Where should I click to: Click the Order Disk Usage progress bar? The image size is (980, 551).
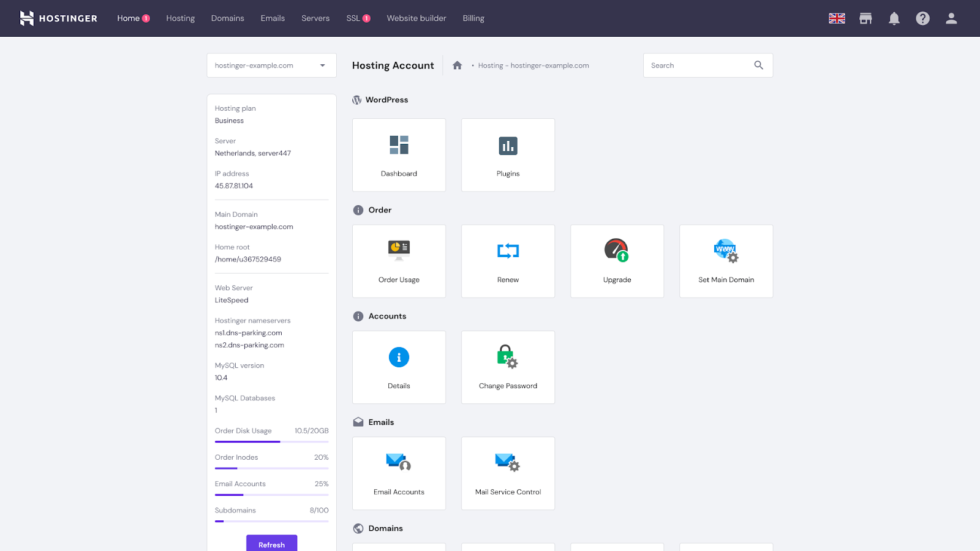tap(271, 441)
